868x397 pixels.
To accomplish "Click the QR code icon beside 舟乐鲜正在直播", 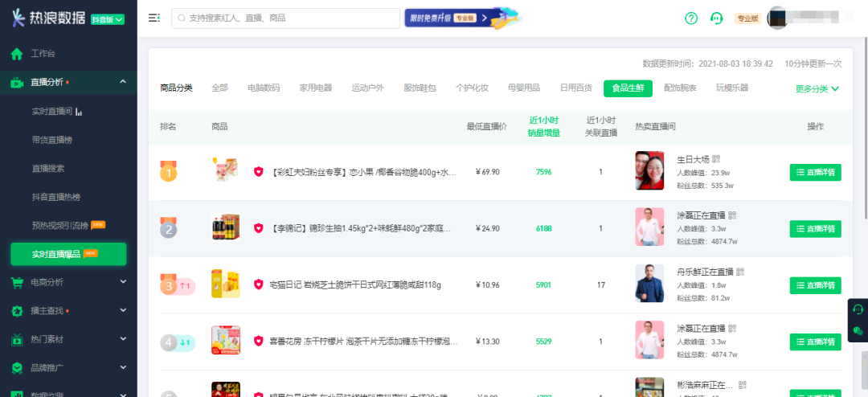I will (740, 272).
